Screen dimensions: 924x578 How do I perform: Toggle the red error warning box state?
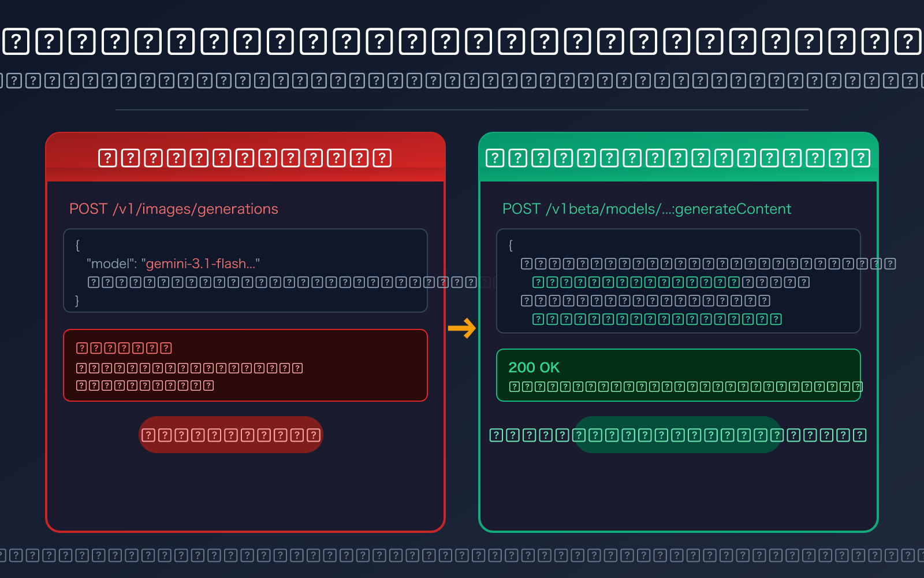click(245, 365)
